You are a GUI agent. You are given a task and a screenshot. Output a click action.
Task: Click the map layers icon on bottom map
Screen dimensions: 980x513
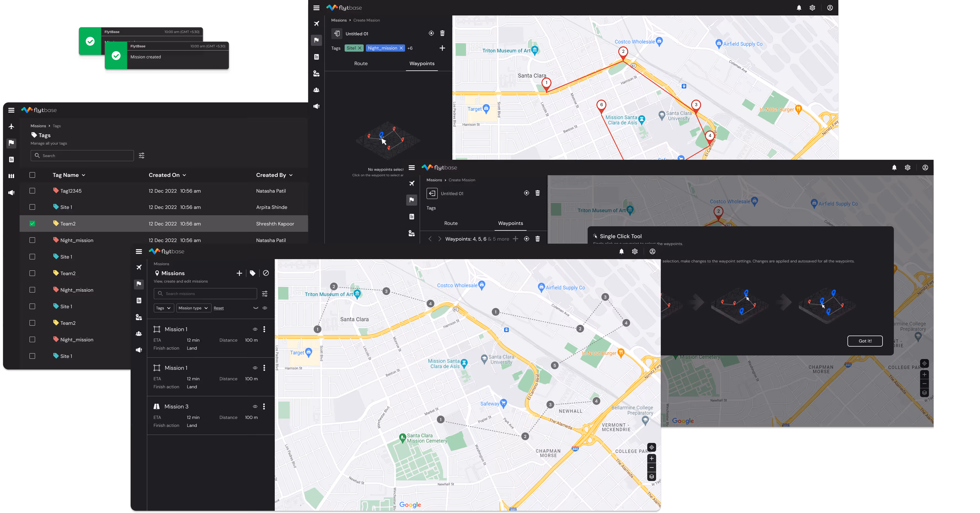(x=652, y=477)
